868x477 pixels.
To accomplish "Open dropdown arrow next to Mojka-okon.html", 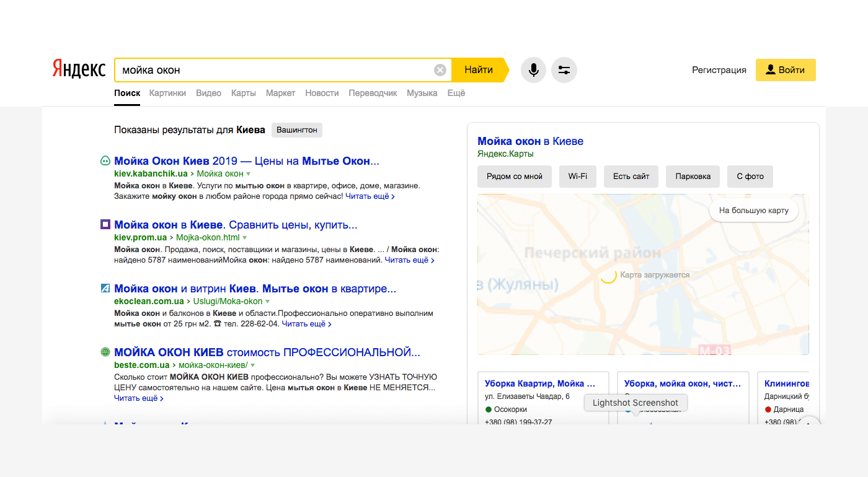I will pos(245,238).
